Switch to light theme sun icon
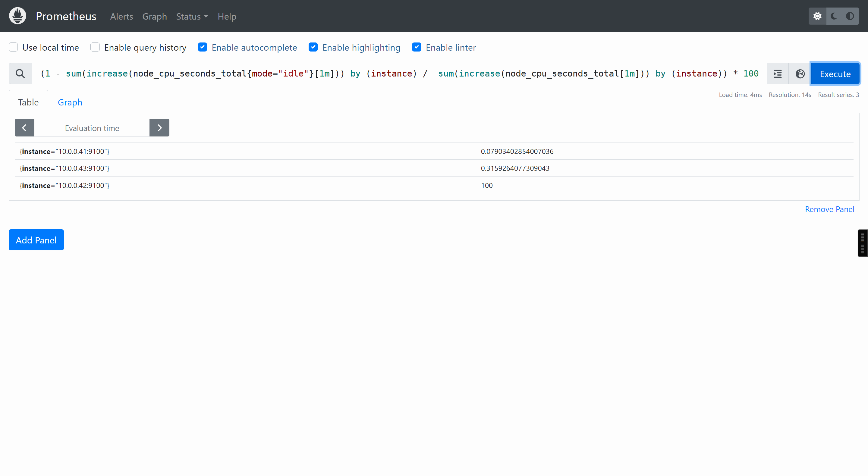The image size is (868, 476). click(817, 16)
